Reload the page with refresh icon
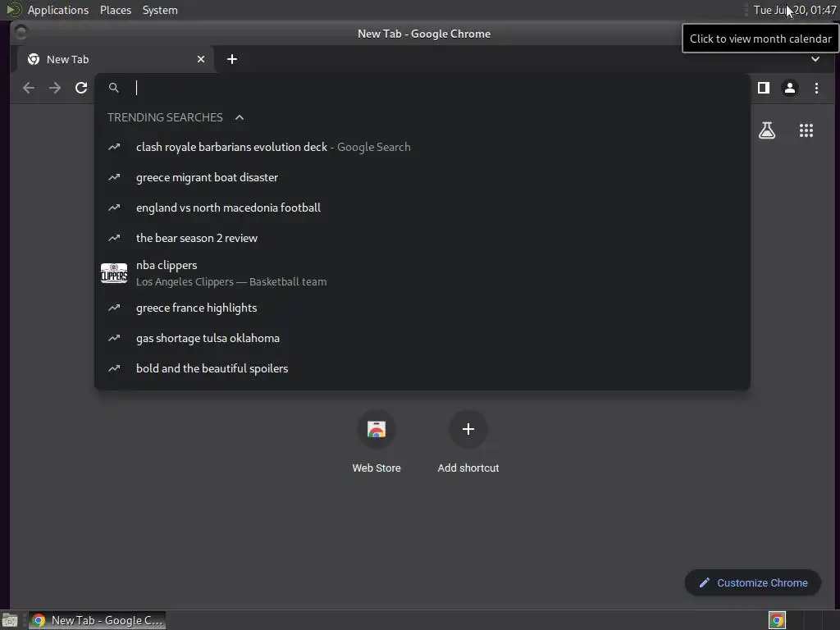This screenshot has height=630, width=840. (x=81, y=88)
